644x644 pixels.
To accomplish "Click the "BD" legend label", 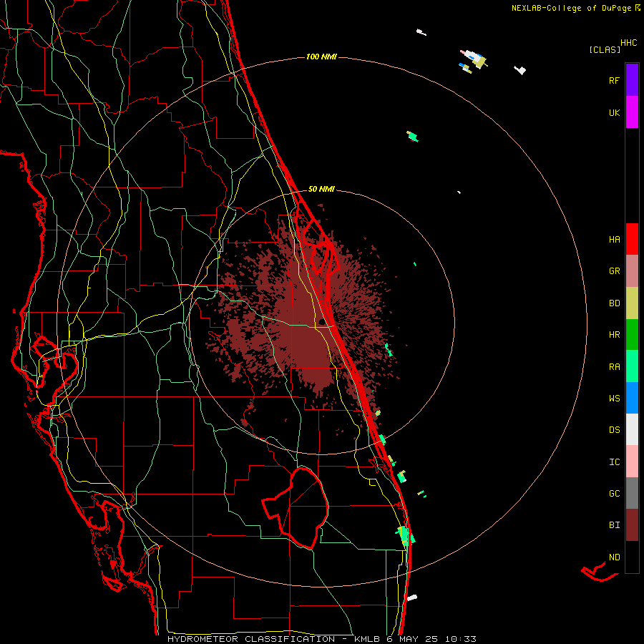I will (x=614, y=303).
